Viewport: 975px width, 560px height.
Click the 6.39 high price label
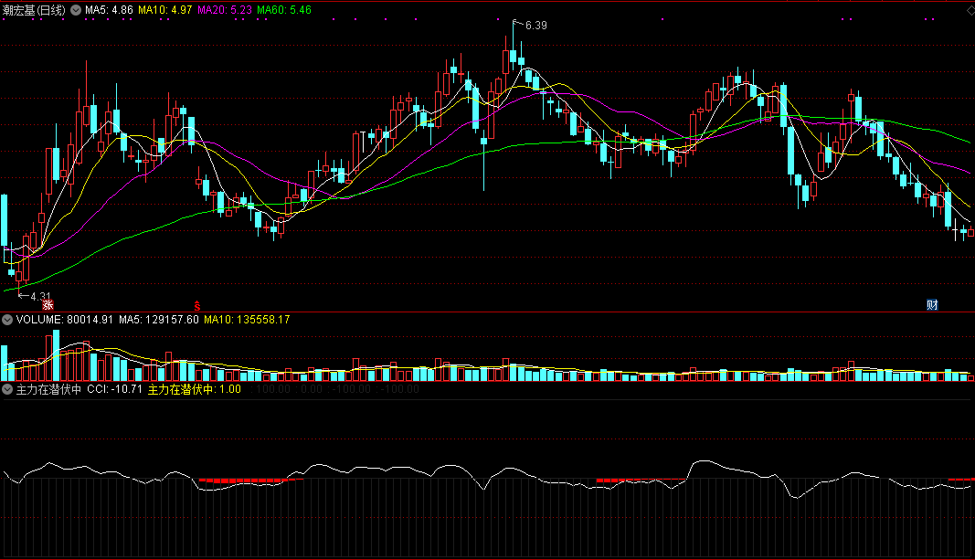pyautogui.click(x=536, y=26)
